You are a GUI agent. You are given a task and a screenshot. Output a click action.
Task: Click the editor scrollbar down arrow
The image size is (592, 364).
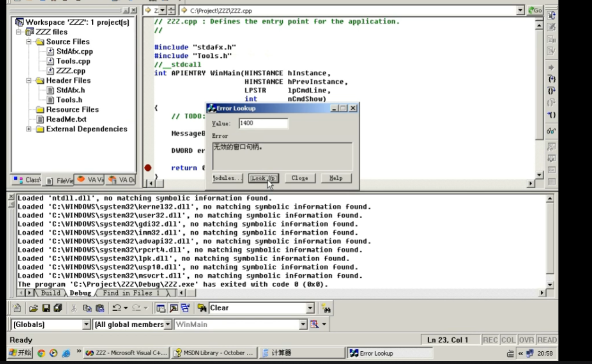pos(540,175)
